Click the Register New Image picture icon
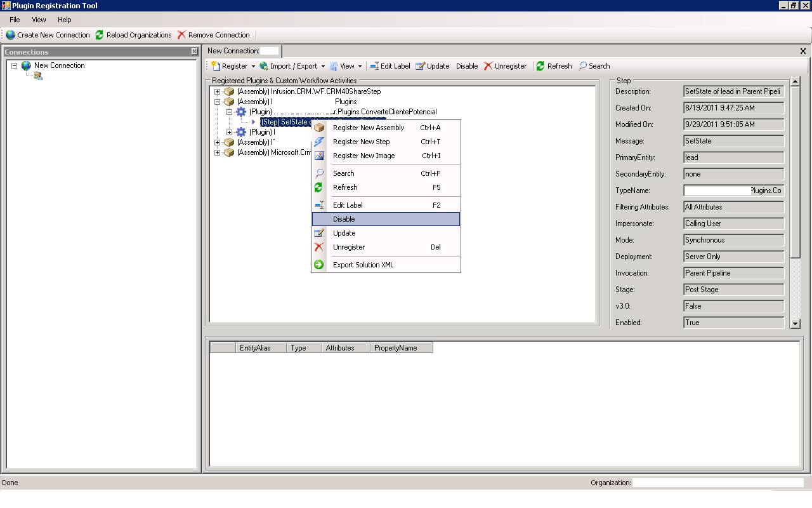 coord(319,156)
